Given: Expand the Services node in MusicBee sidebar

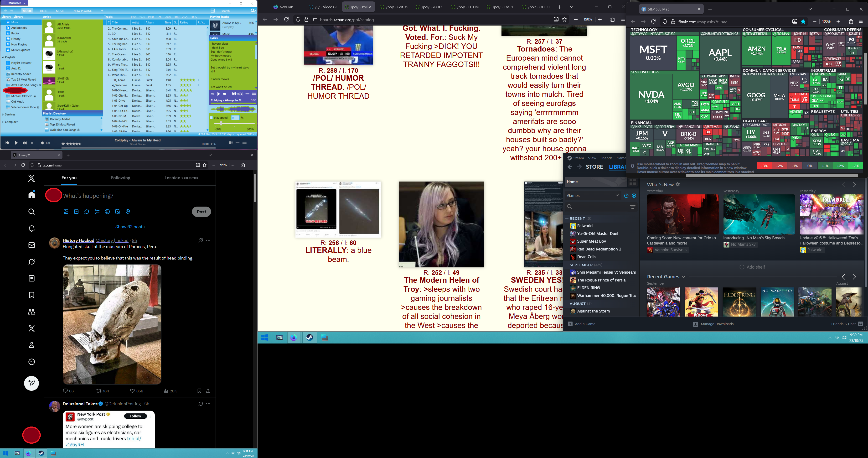Looking at the screenshot, I should pos(3,114).
